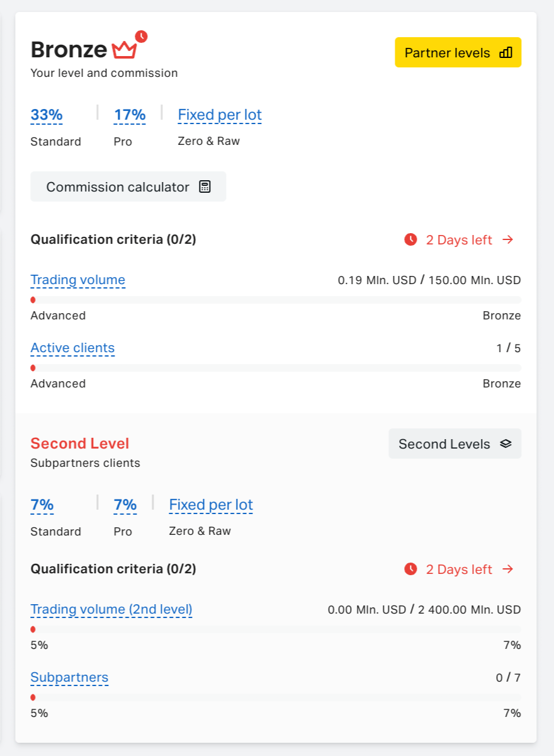The width and height of the screenshot is (554, 756).
Task: Click the arrow beside Second Level days left
Action: coord(508,569)
